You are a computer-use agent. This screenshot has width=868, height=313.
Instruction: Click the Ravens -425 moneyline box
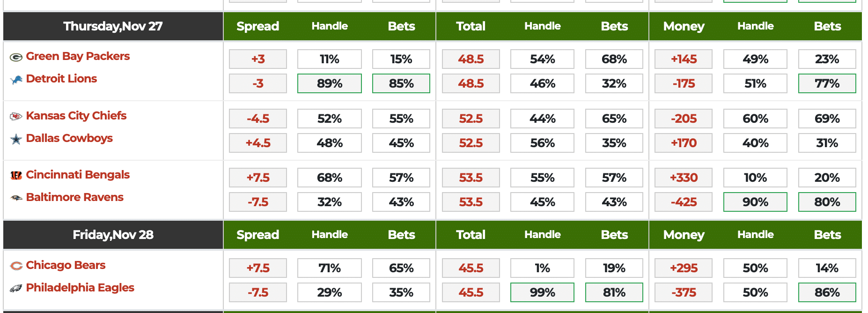(x=684, y=202)
